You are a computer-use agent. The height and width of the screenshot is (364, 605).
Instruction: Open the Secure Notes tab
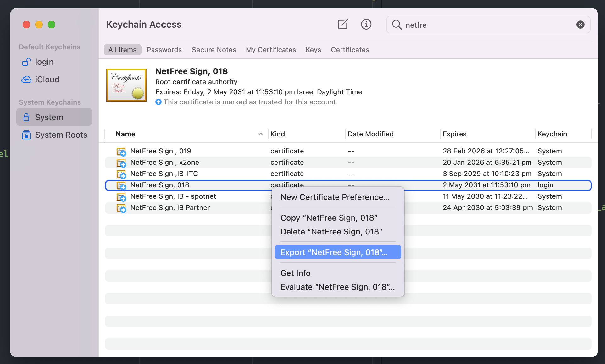tap(214, 50)
